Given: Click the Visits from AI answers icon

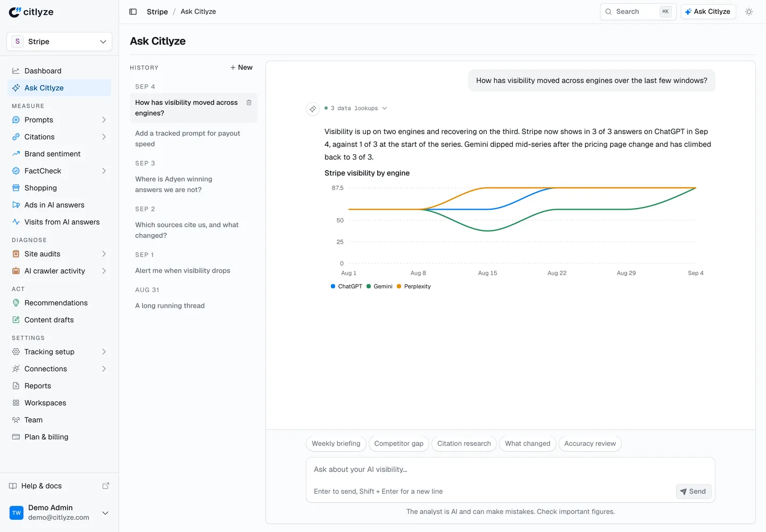Looking at the screenshot, I should (16, 222).
